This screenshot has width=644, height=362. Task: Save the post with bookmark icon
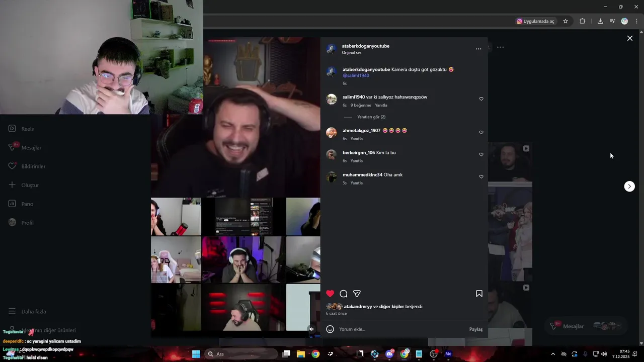point(479,294)
